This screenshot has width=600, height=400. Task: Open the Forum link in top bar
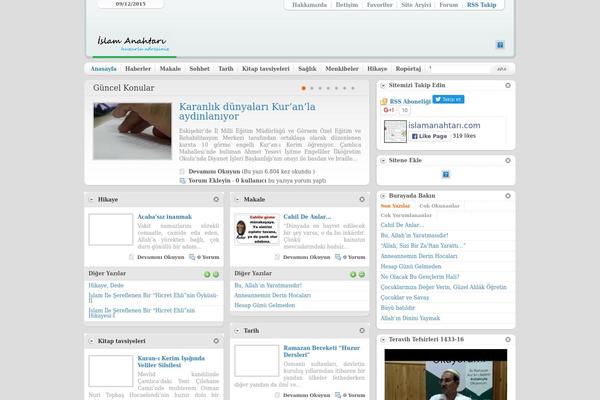pyautogui.click(x=448, y=5)
